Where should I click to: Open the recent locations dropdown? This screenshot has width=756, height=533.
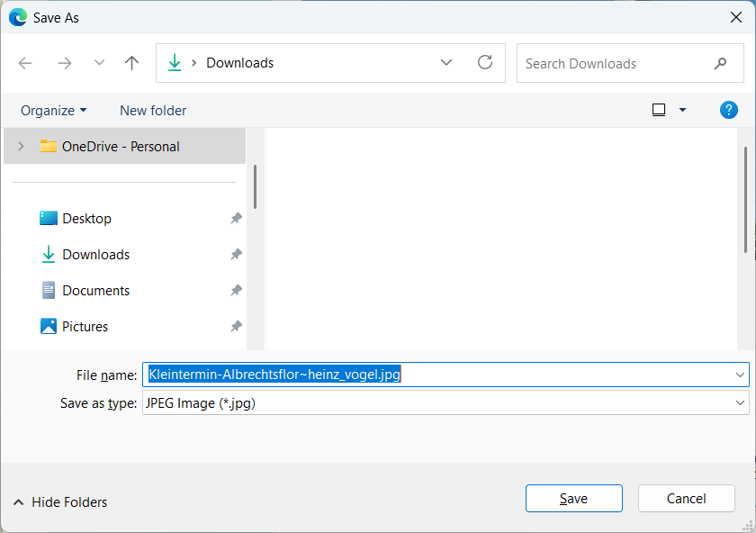click(x=99, y=63)
